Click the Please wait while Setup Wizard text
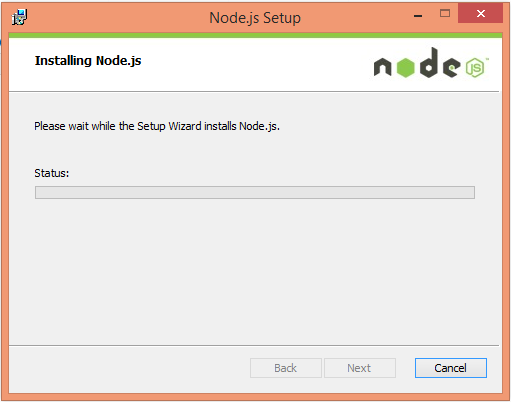This screenshot has width=511, height=402. pos(157,126)
